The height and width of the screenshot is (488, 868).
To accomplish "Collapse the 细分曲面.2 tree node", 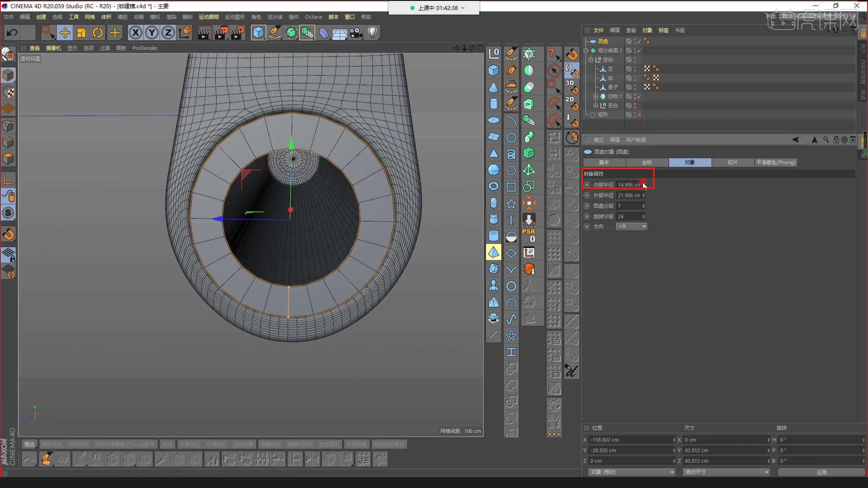I will pos(586,51).
